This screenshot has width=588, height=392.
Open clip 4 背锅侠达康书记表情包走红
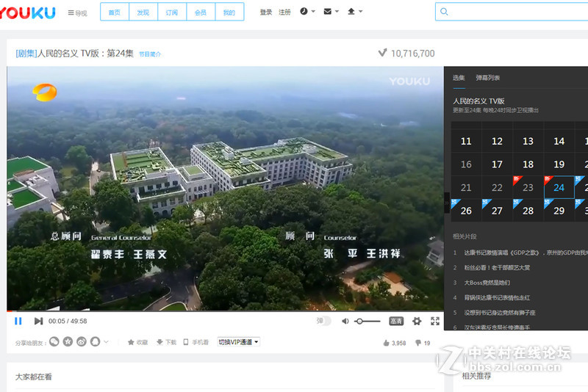pos(497,297)
